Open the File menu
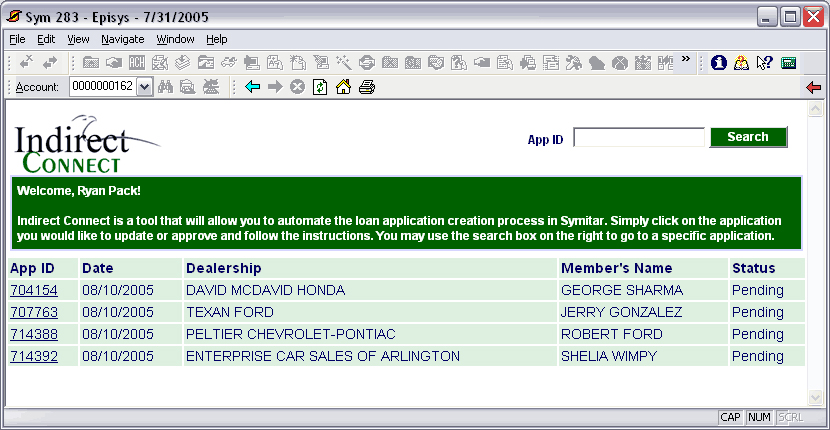Viewport: 830px width, 430px height. pos(17,39)
